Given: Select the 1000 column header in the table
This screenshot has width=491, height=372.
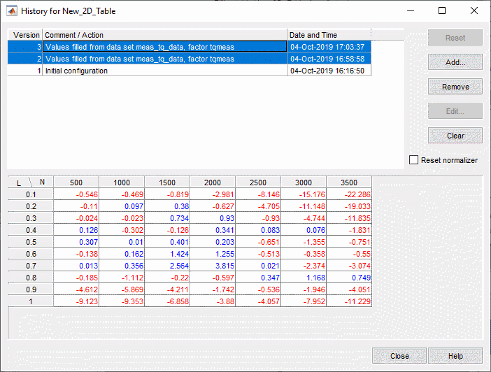Looking at the screenshot, I should [122, 182].
